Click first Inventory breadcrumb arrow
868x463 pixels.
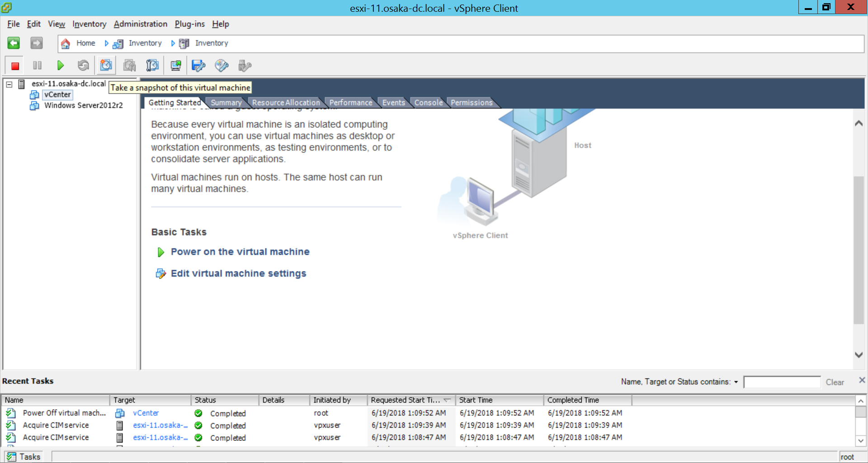(x=107, y=43)
